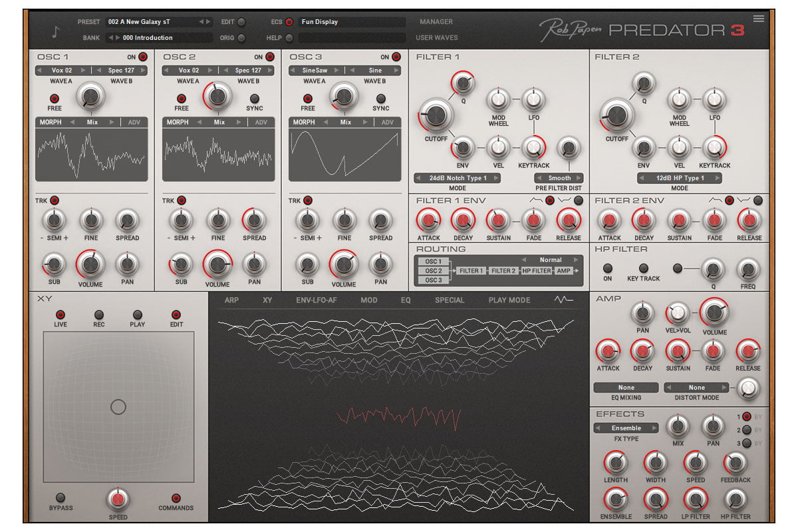Open Pre Filter Dist Smooth dropdown
Viewport: 798px width, 532px height.
[x=559, y=178]
